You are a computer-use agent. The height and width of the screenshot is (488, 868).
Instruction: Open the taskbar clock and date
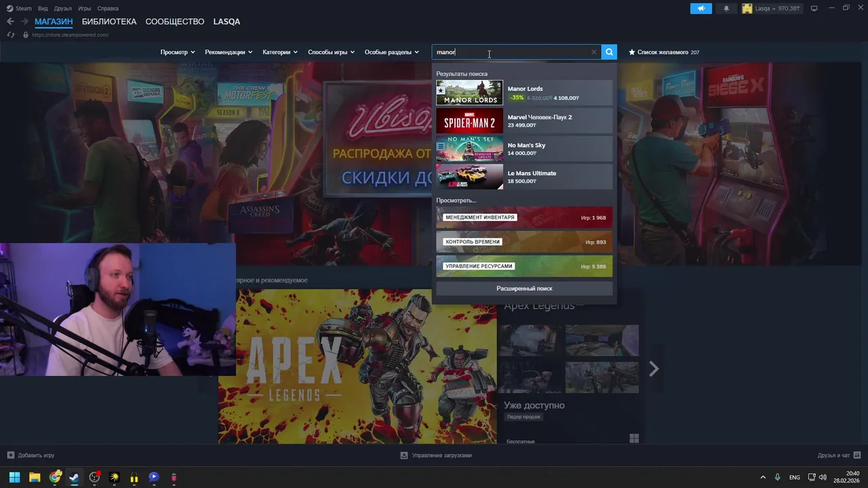pyautogui.click(x=846, y=477)
